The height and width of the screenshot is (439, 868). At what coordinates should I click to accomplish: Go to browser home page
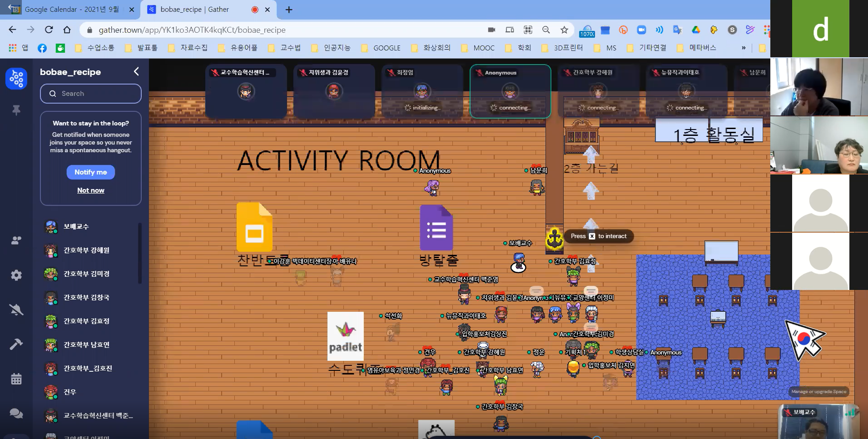click(67, 30)
